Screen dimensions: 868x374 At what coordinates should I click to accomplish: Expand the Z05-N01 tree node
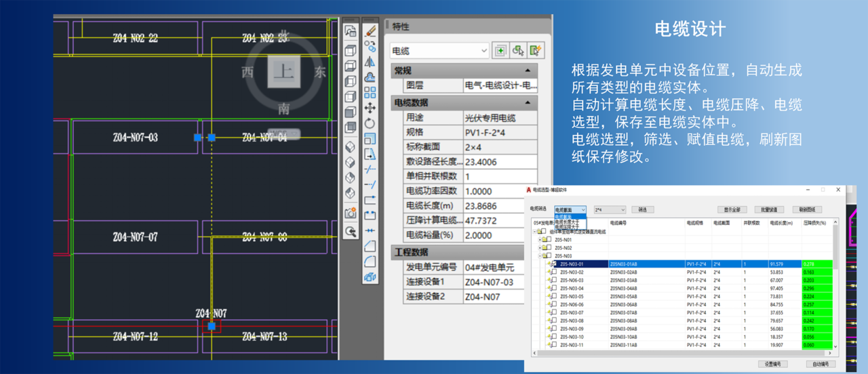coord(540,239)
